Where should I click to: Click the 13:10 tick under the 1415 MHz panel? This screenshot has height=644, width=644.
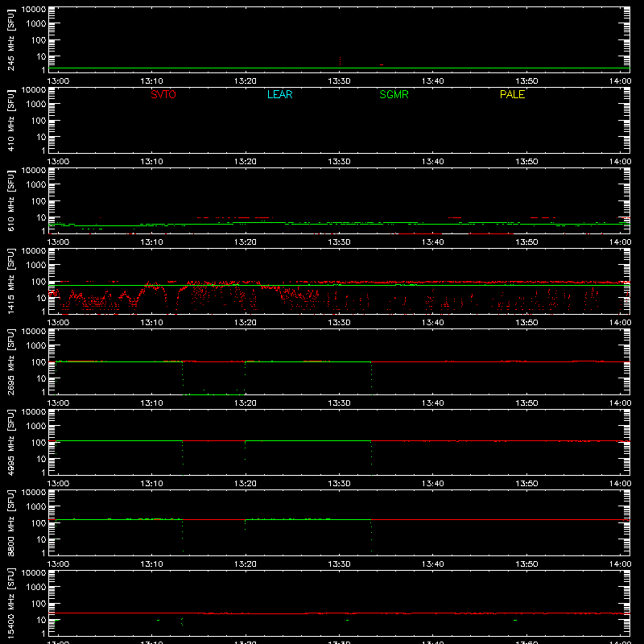[x=151, y=323]
